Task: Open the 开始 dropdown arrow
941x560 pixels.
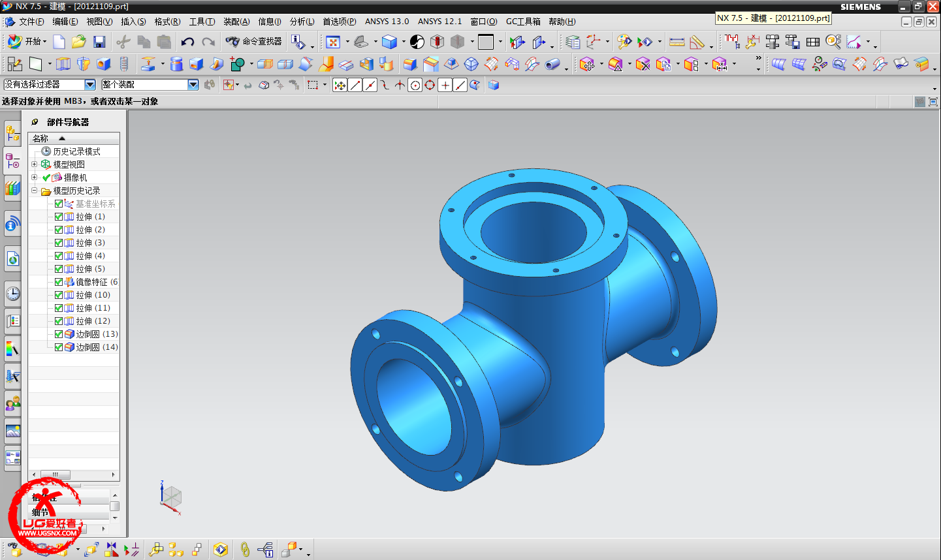Action: click(45, 42)
